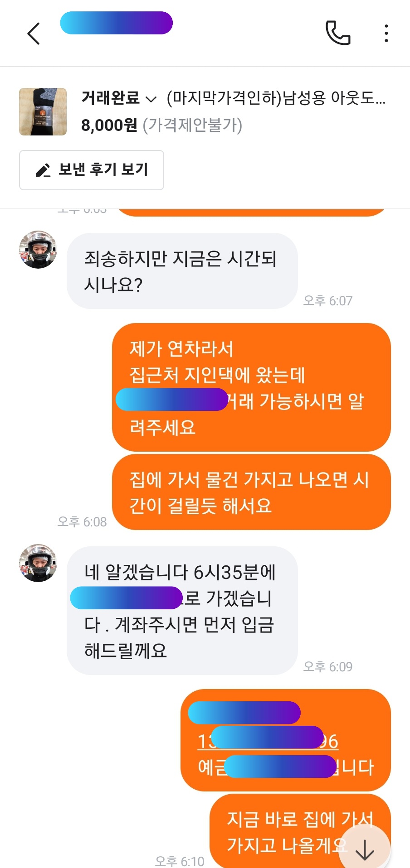The image size is (410, 868).
Task: Open the product title 남성용 아웃도어 listing
Action: point(276,98)
